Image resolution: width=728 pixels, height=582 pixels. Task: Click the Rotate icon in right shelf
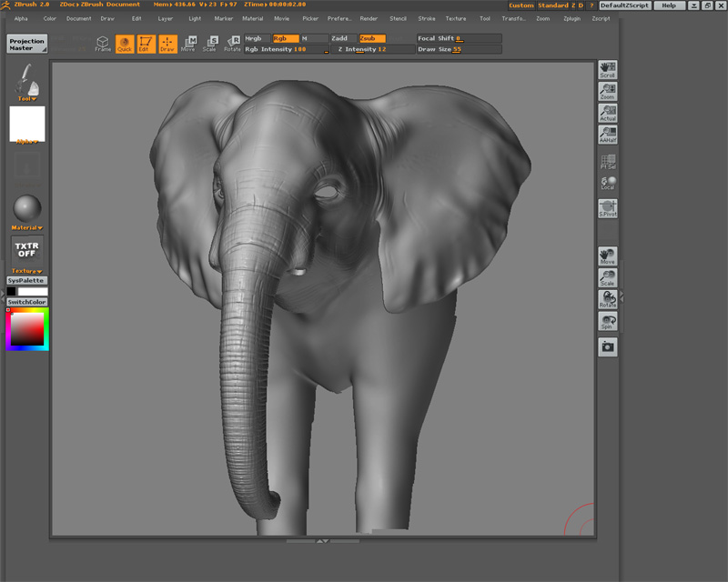pos(608,299)
